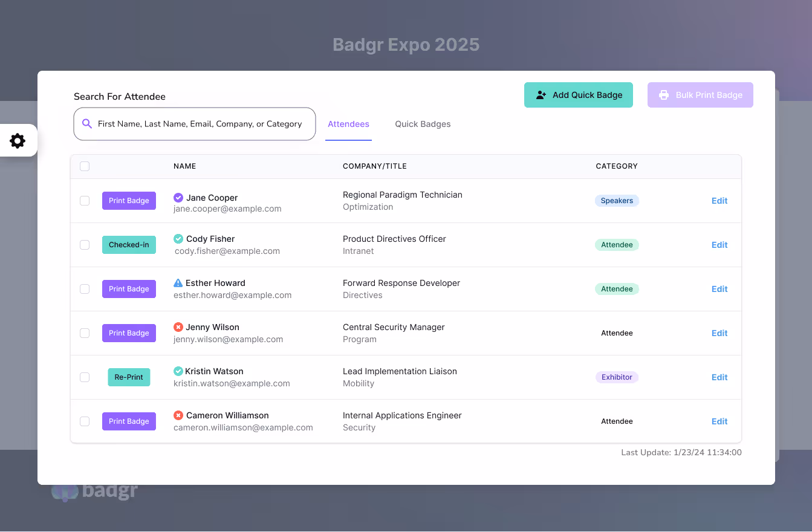Select Esther Howard's row checkbox
Screen dimensions: 812x532
[85, 289]
